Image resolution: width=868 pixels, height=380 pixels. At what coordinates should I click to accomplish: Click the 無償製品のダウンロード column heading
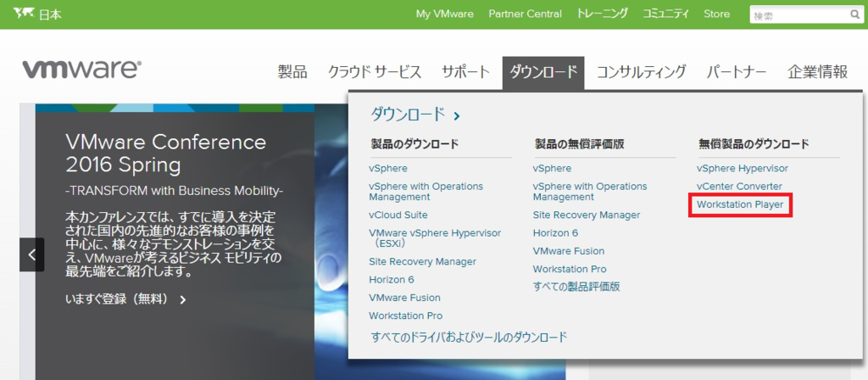(x=754, y=144)
